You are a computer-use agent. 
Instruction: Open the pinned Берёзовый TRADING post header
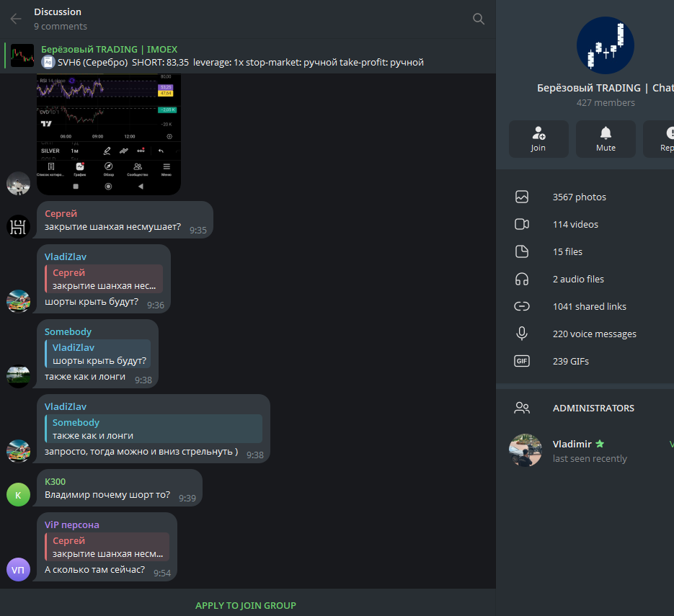tap(248, 56)
